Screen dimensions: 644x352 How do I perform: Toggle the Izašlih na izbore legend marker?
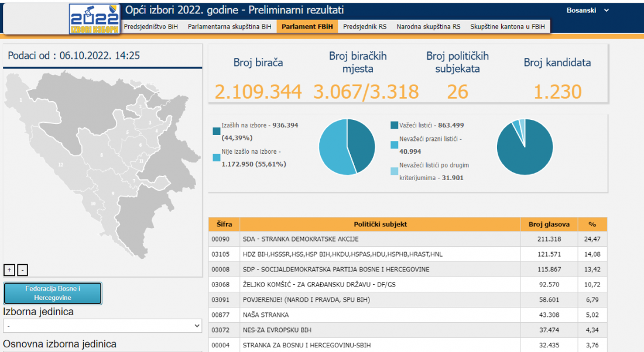click(x=216, y=132)
